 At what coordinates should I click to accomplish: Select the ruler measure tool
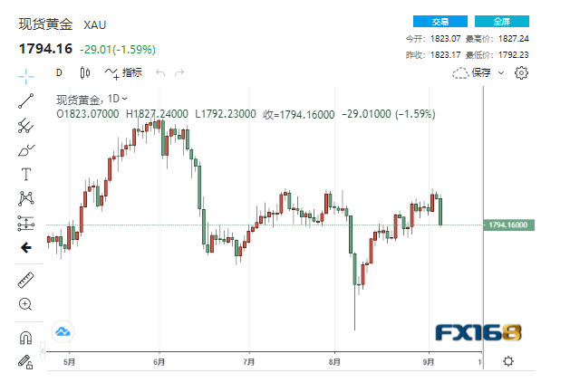25,281
